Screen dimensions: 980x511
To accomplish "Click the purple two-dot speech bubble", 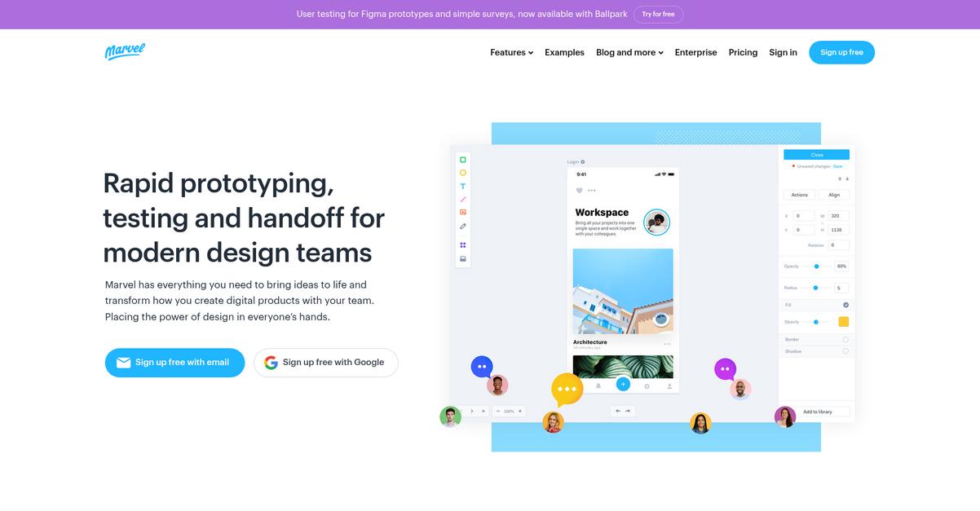I will tap(725, 369).
